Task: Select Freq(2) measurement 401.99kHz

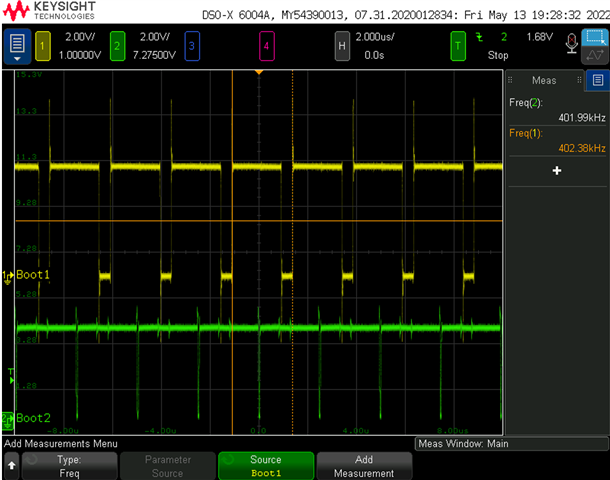Action: [x=557, y=110]
